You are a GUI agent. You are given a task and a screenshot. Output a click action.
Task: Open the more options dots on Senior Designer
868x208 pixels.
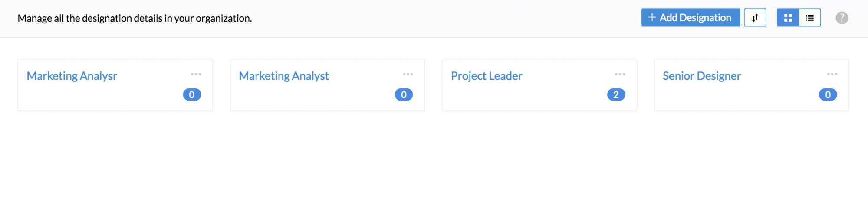point(832,75)
